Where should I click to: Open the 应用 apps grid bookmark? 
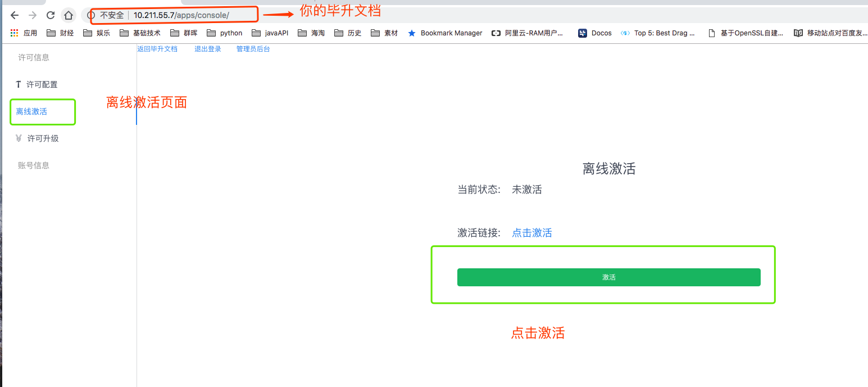pyautogui.click(x=24, y=33)
